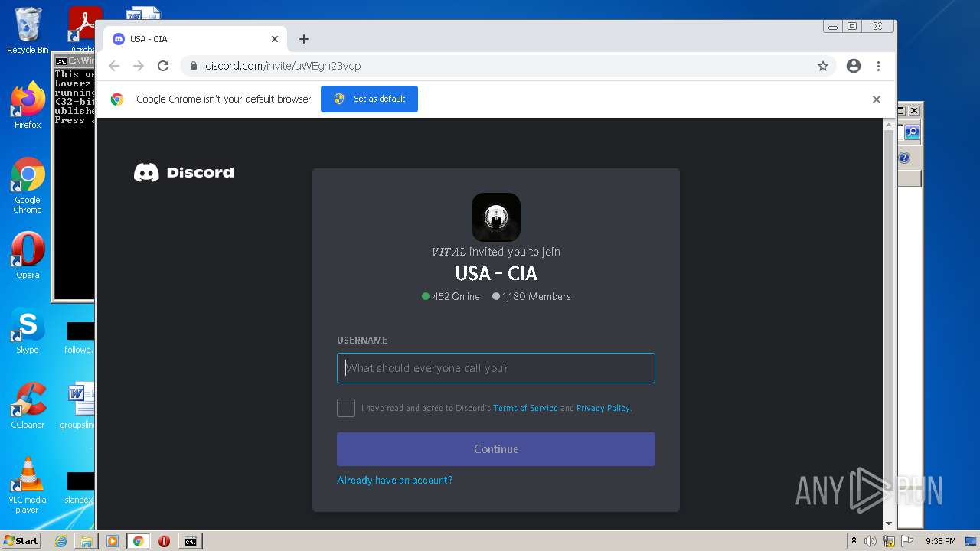
Task: Open the Google Chrome desktop shortcut
Action: tap(28, 186)
